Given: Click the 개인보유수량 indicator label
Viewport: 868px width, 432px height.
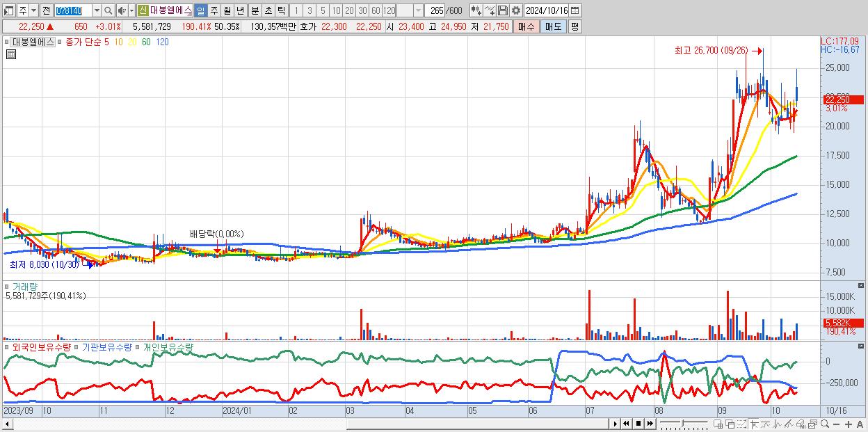Looking at the screenshot, I should (x=168, y=346).
